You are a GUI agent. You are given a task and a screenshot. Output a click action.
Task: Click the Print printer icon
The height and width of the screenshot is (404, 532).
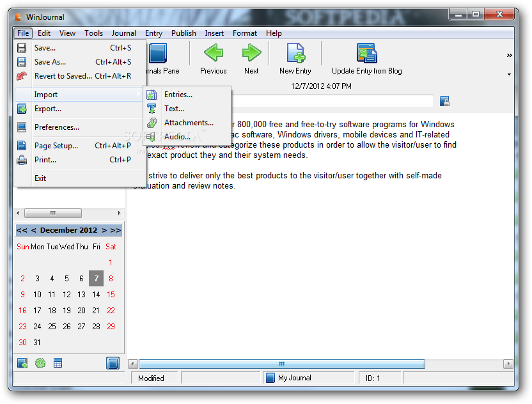tap(22, 160)
